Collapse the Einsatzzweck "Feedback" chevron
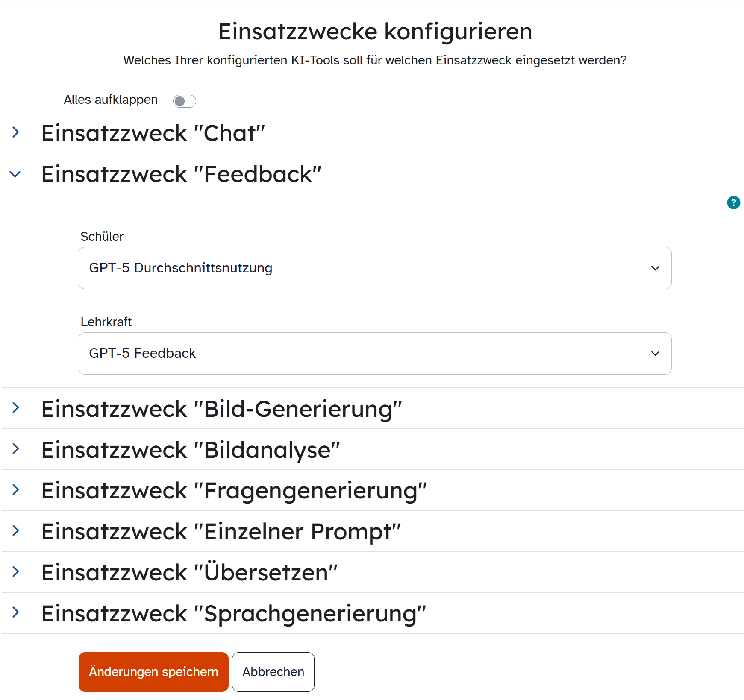The height and width of the screenshot is (700, 744). 15,174
